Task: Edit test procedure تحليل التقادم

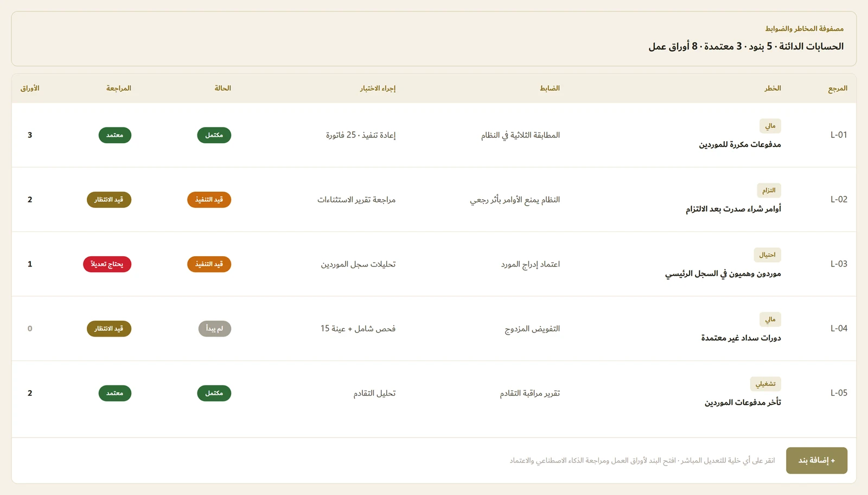Action: [375, 394]
